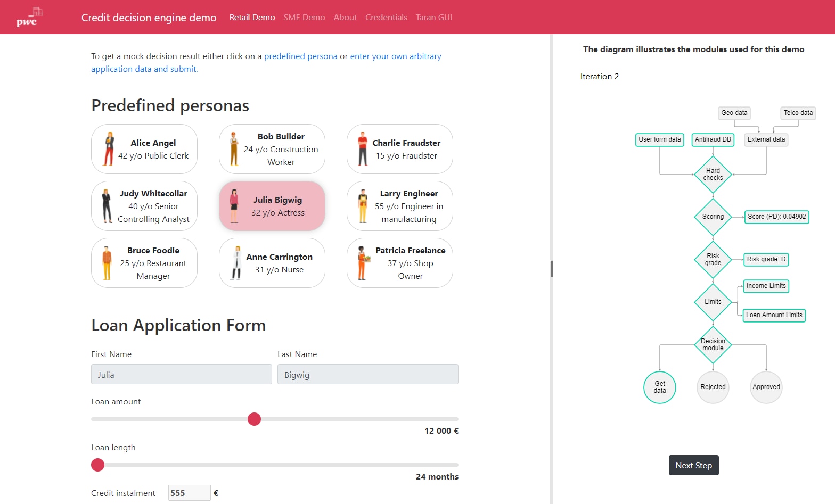Click the First Name input field

[x=181, y=375]
